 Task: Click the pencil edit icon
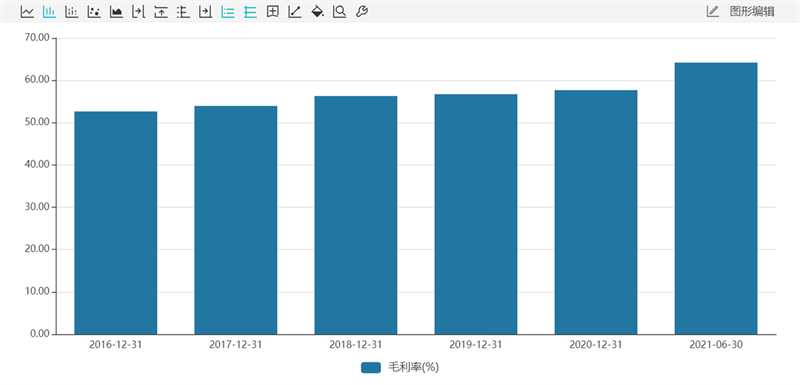713,11
